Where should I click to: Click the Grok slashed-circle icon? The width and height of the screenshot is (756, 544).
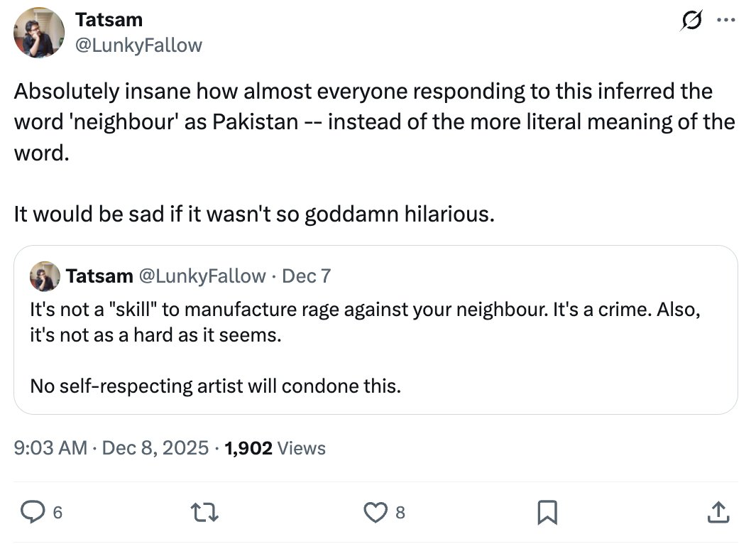(x=688, y=21)
